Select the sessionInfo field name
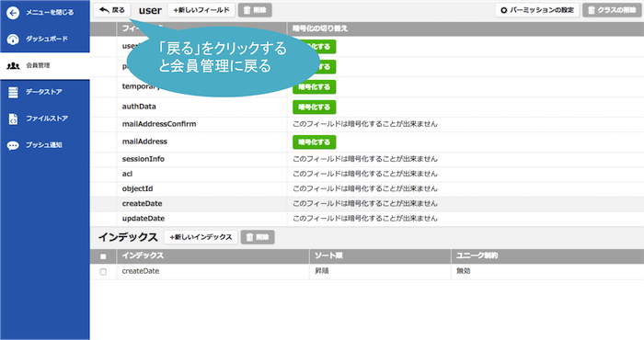This screenshot has width=644, height=340. (143, 159)
